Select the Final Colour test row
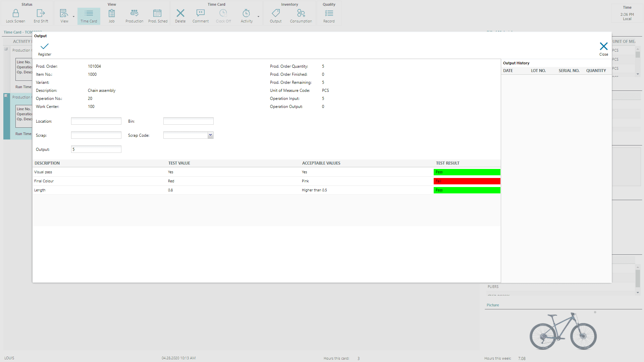This screenshot has height=362, width=644. (267, 181)
